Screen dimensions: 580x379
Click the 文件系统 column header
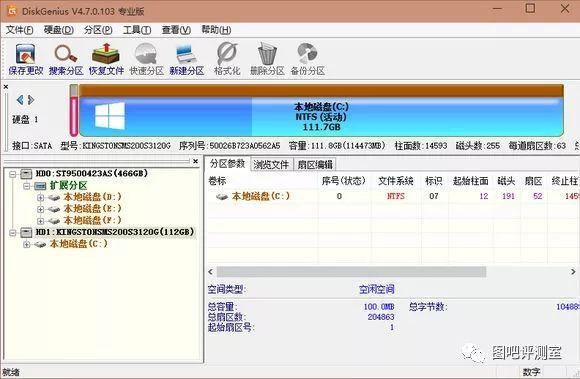[395, 181]
